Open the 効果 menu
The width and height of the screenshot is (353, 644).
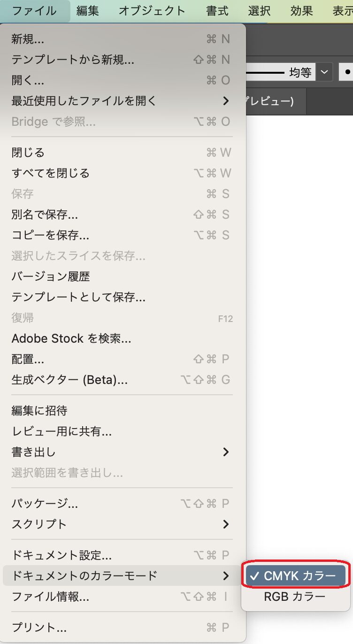[x=301, y=11]
